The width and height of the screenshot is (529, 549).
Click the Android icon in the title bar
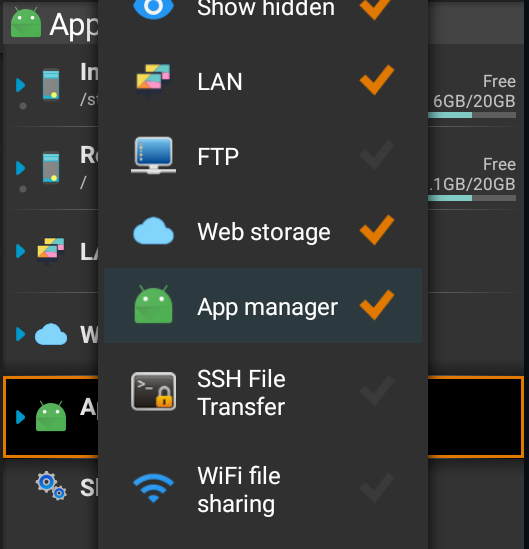[x=26, y=23]
